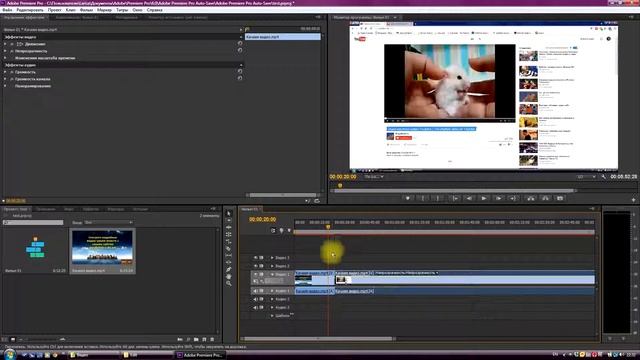Expand the Громкость audio effect
This screenshot has width=640, height=360.
5,72
